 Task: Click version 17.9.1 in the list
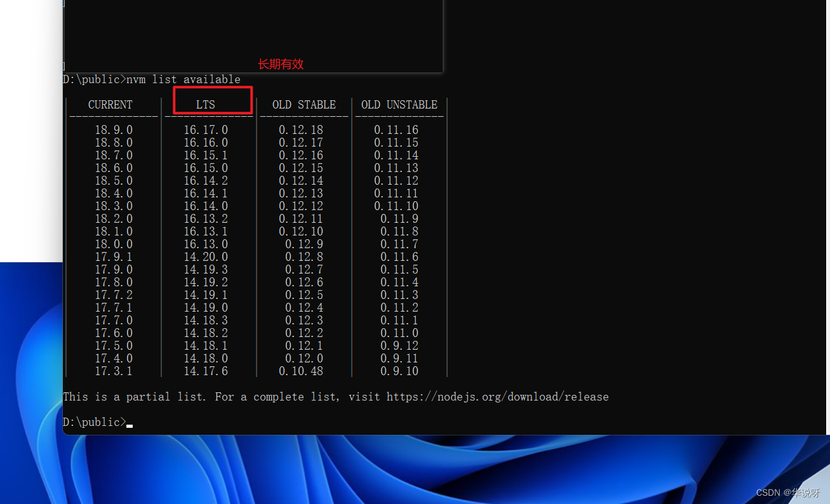[114, 257]
